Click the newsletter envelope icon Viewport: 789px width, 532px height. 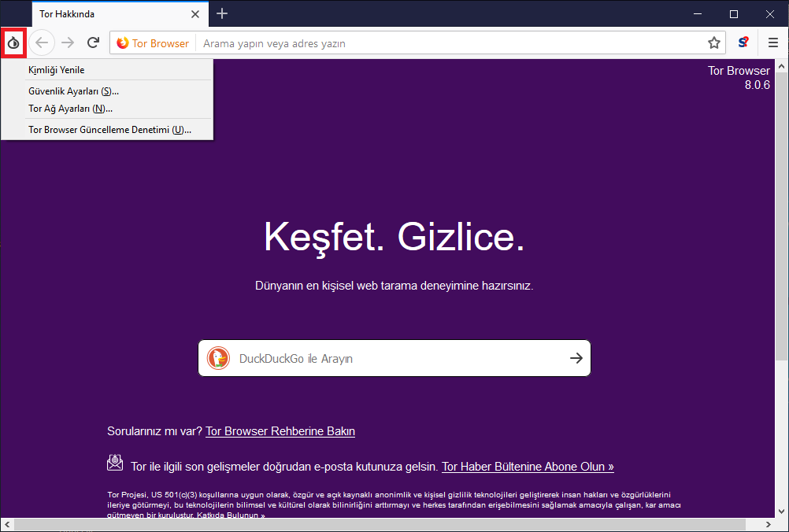115,463
